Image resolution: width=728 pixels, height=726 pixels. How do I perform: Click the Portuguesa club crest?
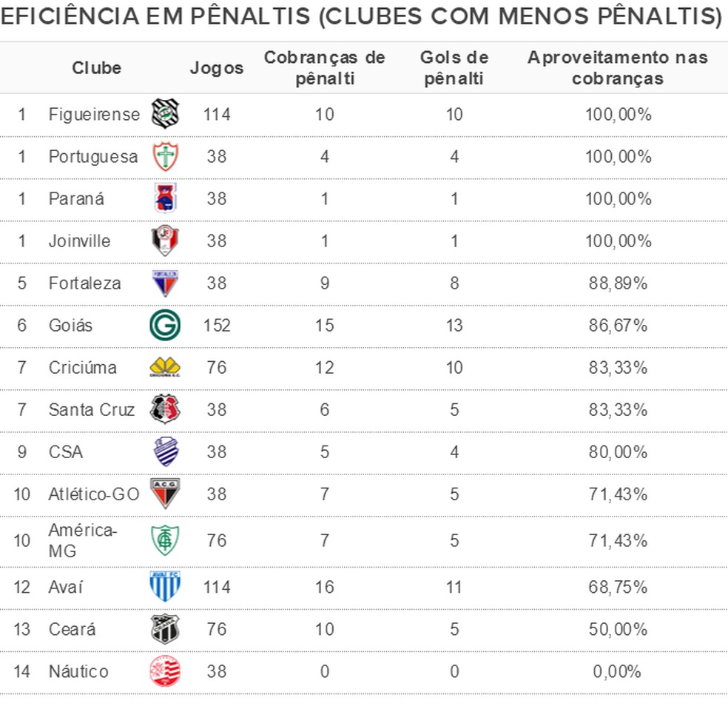click(x=165, y=156)
